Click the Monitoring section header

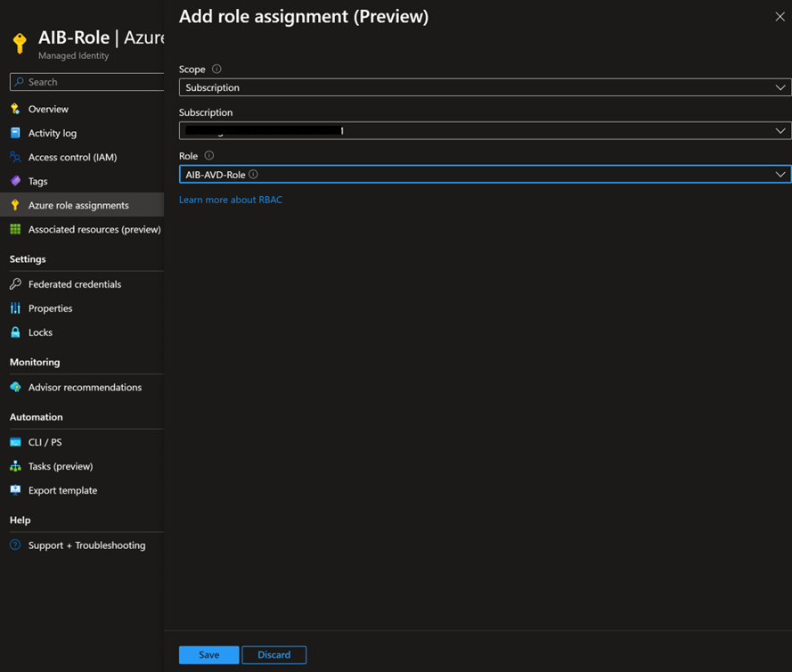tap(35, 362)
